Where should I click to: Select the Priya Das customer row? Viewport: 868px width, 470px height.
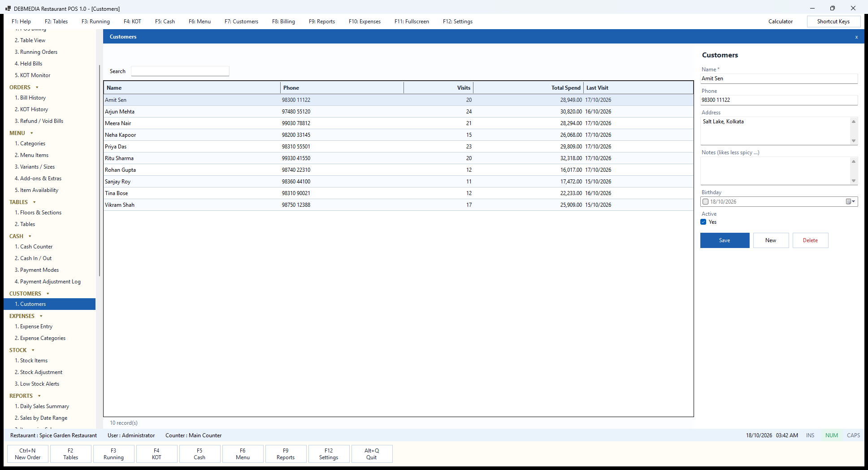pos(399,147)
